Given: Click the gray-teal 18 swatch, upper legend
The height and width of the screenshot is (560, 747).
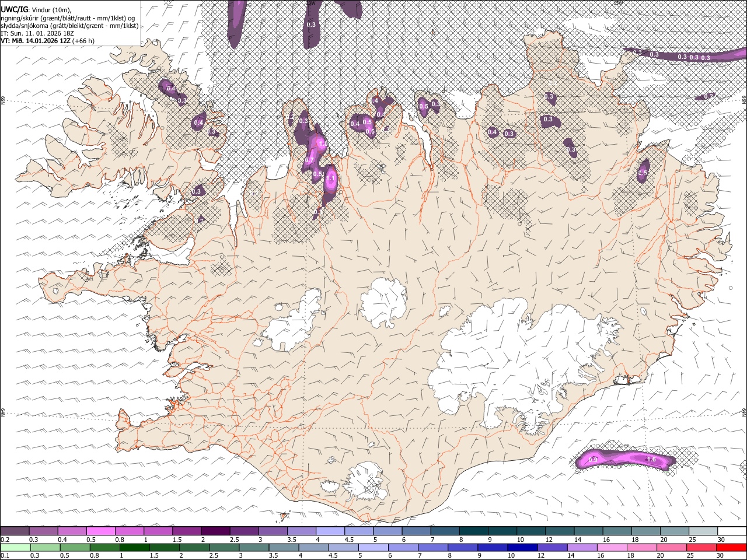Looking at the screenshot, I should [x=646, y=531].
